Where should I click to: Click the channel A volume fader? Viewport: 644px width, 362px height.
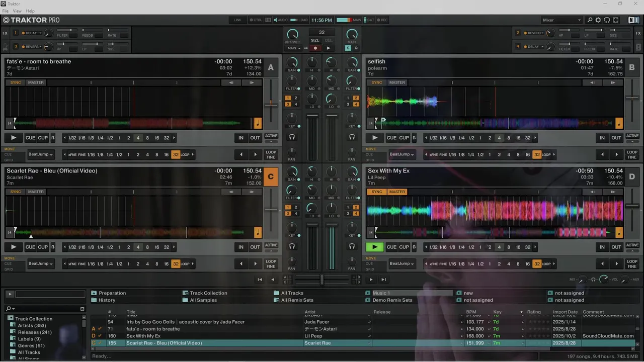(312, 116)
